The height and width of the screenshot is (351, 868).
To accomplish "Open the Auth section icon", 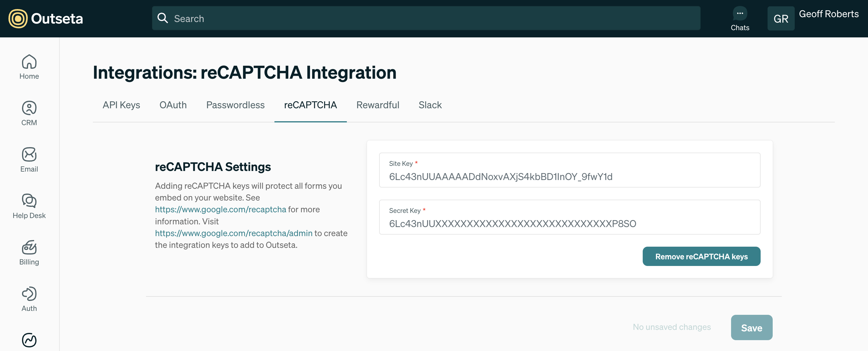I will click(x=29, y=294).
